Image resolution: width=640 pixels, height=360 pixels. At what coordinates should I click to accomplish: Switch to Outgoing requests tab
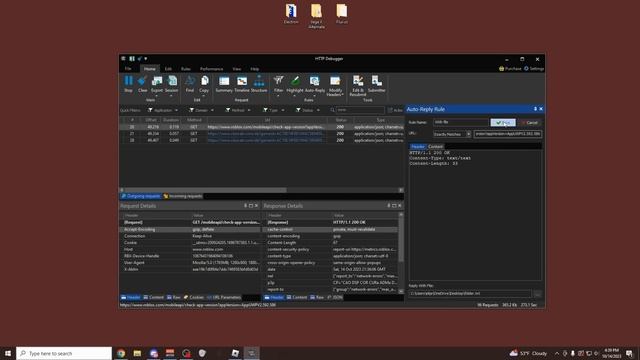[141, 196]
